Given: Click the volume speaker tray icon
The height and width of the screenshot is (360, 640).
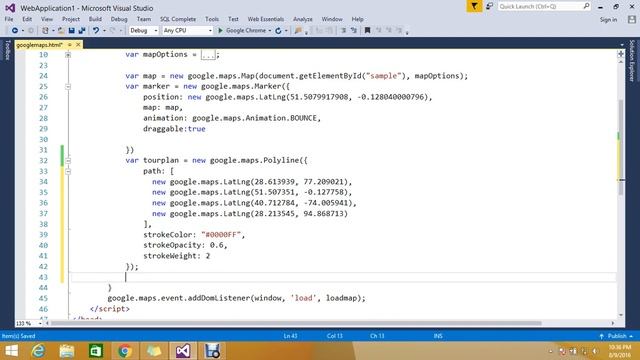Looking at the screenshot, I should pos(596,351).
